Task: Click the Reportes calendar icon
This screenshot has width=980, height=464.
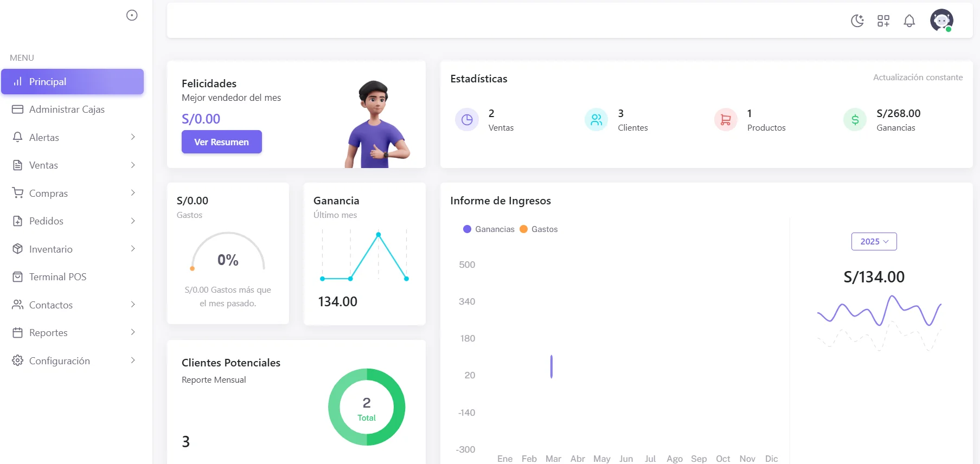Action: tap(18, 333)
